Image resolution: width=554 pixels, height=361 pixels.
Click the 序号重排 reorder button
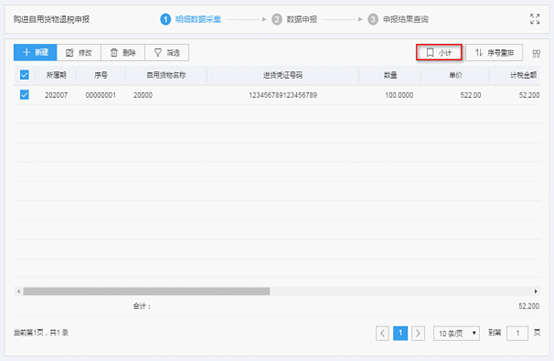pos(494,53)
